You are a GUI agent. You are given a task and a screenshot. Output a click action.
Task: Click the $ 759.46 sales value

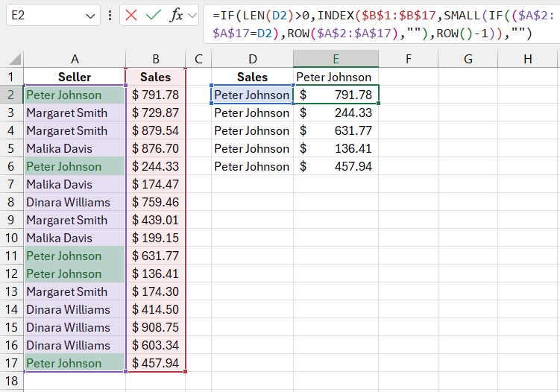156,202
